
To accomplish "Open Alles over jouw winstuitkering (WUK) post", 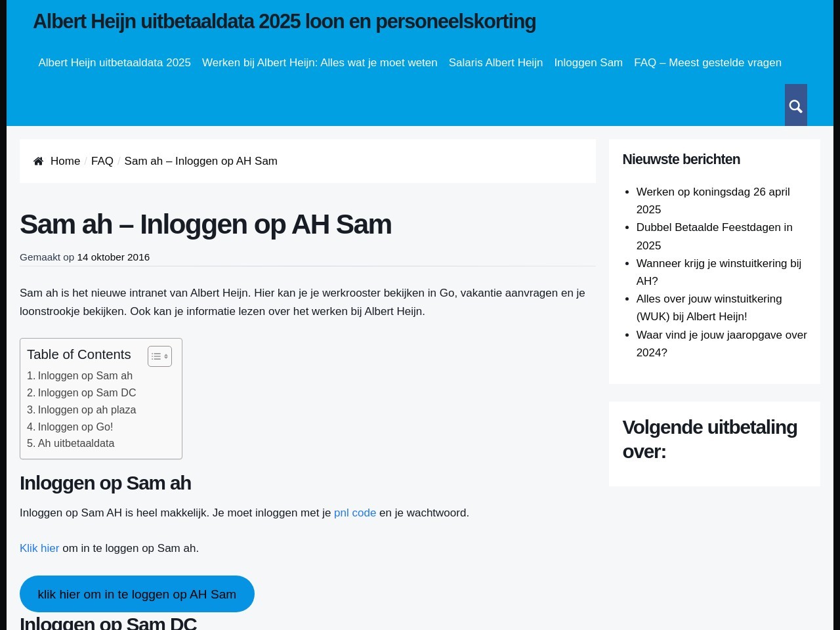I will 709,308.
